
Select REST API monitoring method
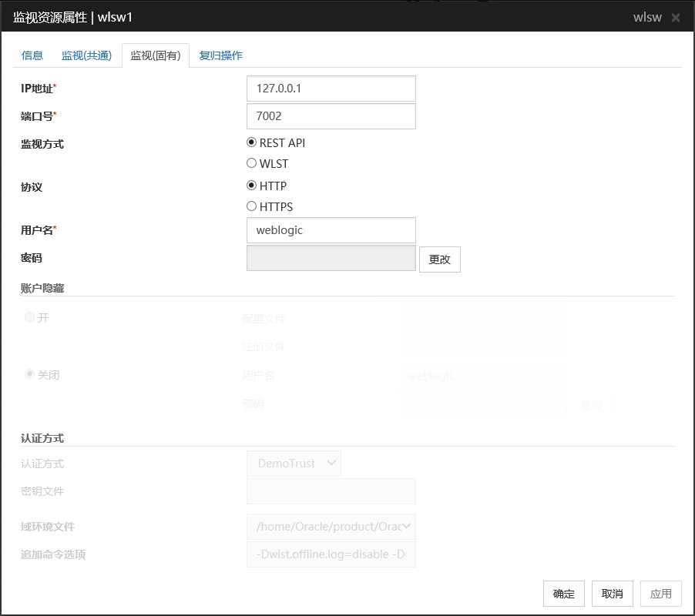251,142
